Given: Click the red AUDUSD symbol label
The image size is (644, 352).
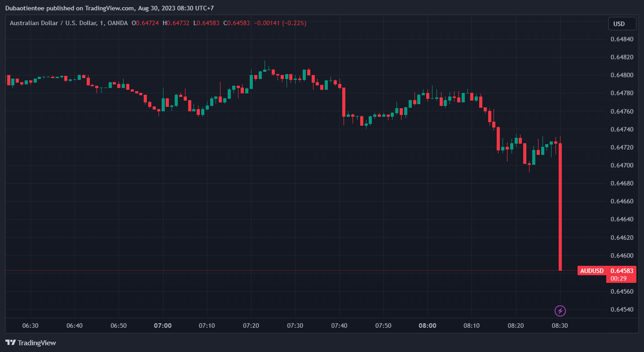Looking at the screenshot, I should (x=591, y=271).
